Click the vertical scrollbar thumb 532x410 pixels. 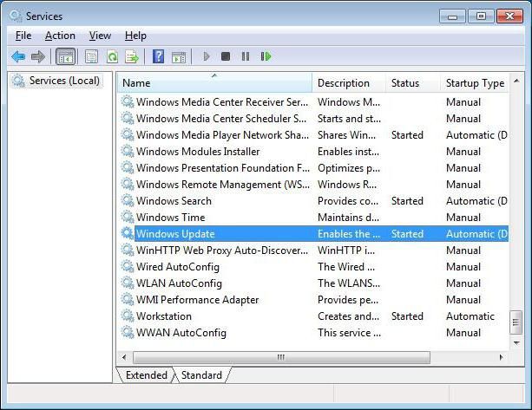tap(516, 322)
